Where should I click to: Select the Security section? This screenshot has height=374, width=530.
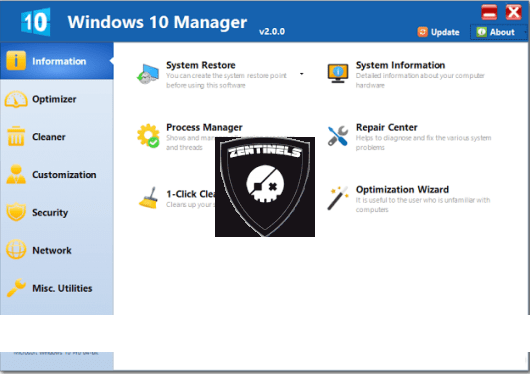pos(57,212)
